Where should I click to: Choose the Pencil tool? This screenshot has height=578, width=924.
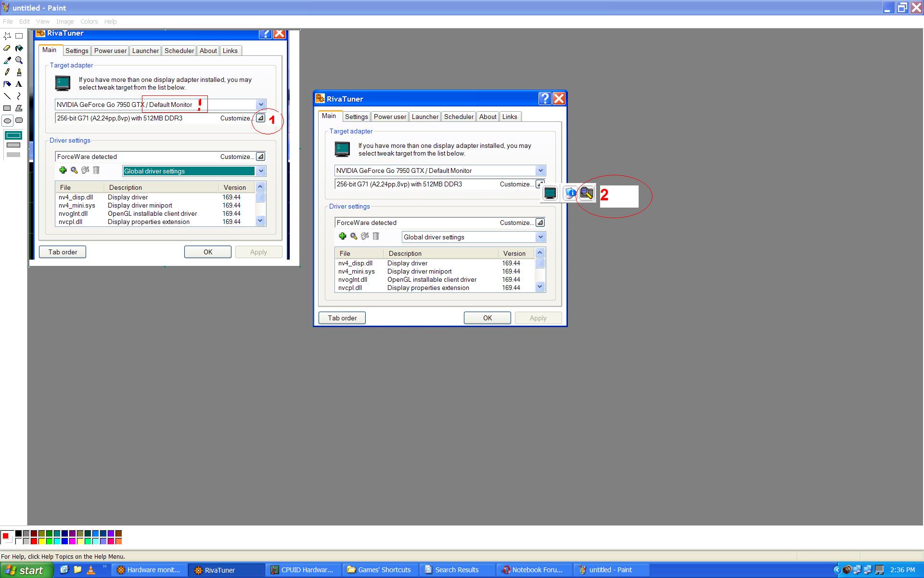7,72
